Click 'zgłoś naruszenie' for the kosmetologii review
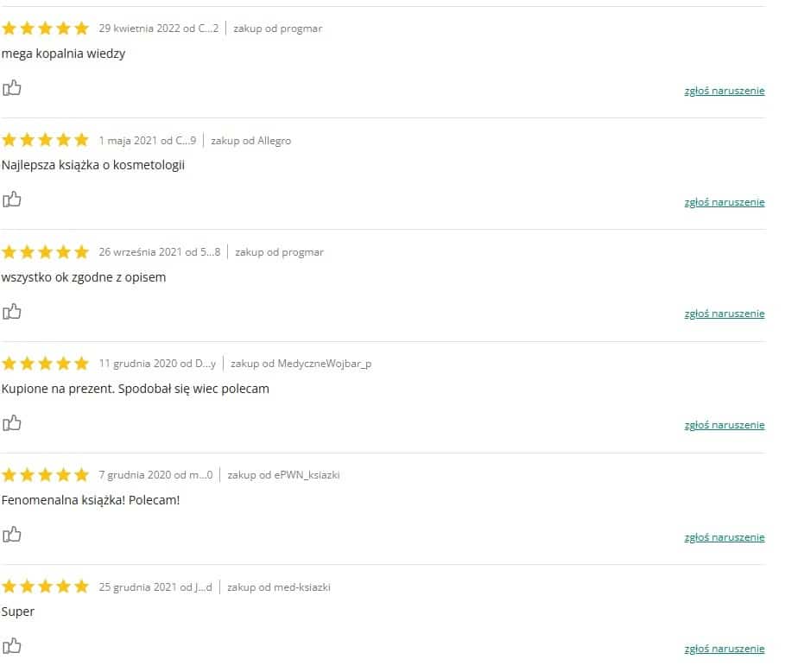 click(724, 202)
